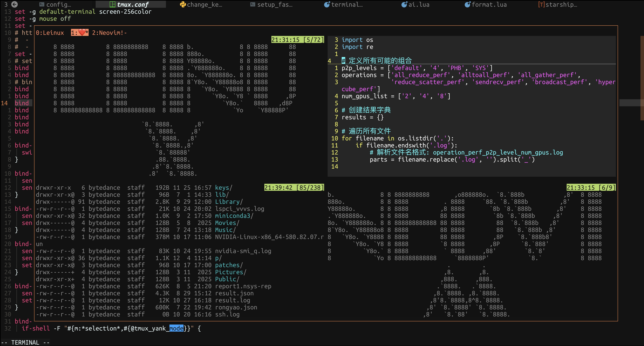Click the green tmux.conf file icon
644x346 pixels.
pos(112,5)
